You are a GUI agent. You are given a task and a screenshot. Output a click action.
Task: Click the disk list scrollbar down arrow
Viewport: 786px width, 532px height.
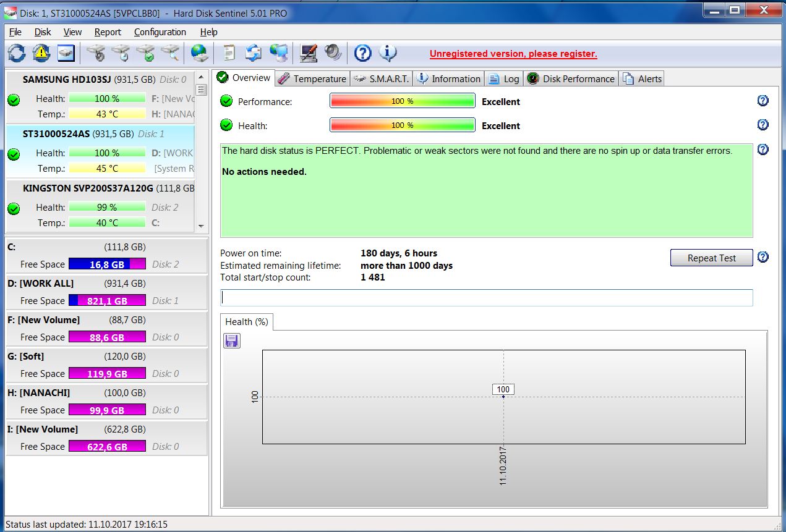[x=201, y=226]
